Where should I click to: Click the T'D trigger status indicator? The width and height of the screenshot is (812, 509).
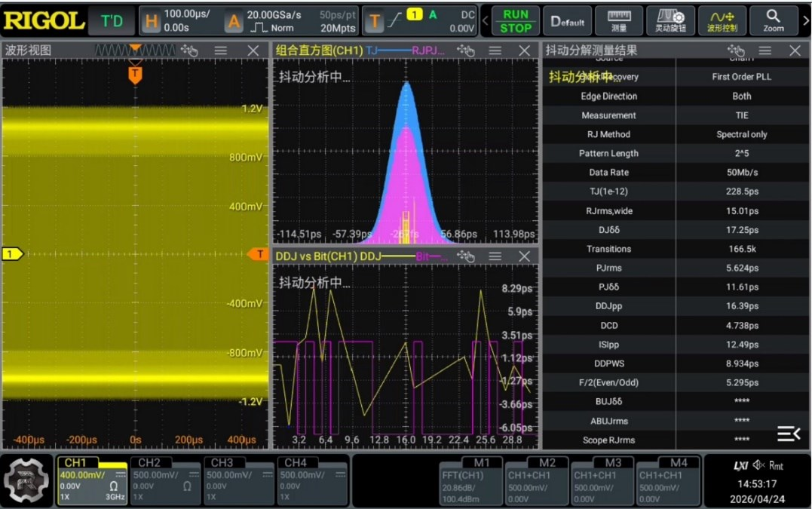(x=112, y=21)
